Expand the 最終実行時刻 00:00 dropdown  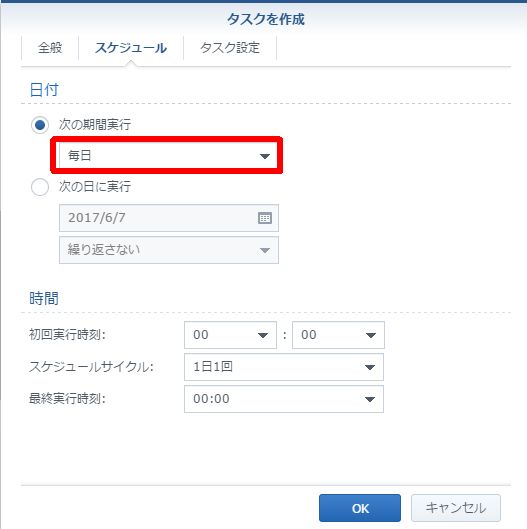pos(284,399)
